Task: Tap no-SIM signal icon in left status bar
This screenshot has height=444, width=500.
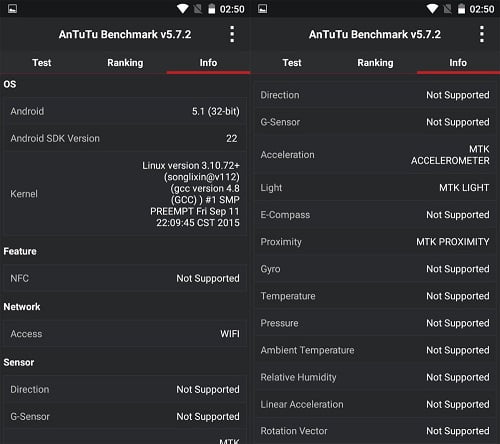Action: pos(198,9)
